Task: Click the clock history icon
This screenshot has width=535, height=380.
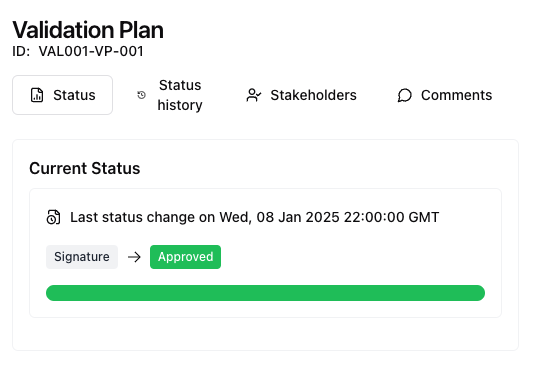Action: 141,95
